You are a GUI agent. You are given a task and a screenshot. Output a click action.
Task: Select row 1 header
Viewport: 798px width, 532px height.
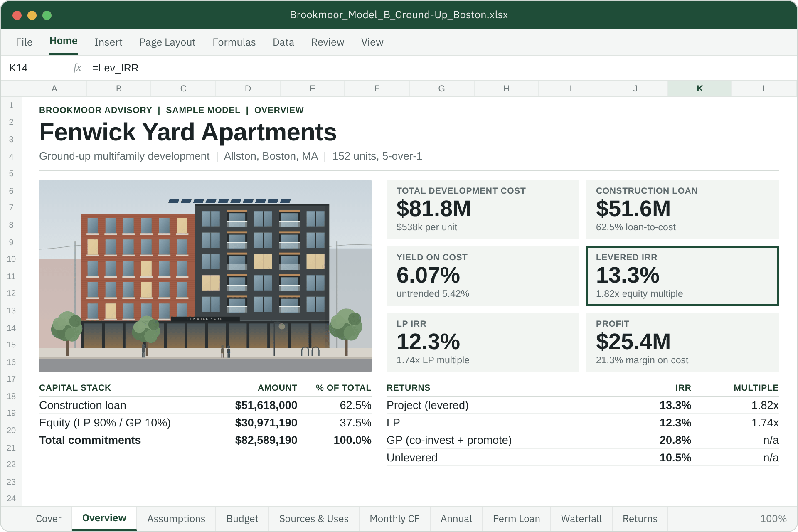11,105
